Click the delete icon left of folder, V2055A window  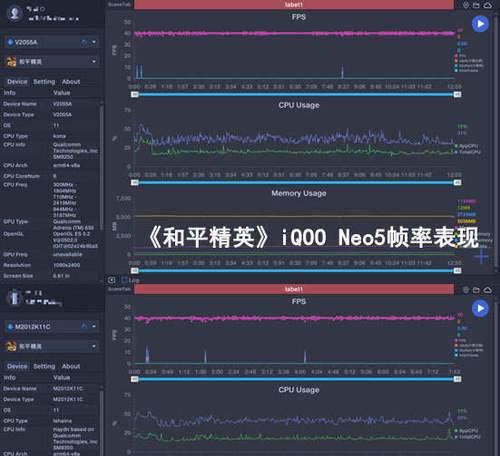click(x=466, y=5)
